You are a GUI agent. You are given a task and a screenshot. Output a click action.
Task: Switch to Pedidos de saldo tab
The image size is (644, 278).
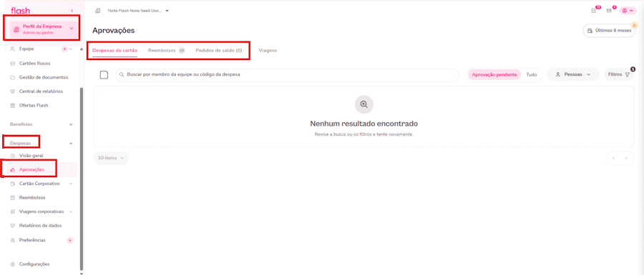point(219,51)
